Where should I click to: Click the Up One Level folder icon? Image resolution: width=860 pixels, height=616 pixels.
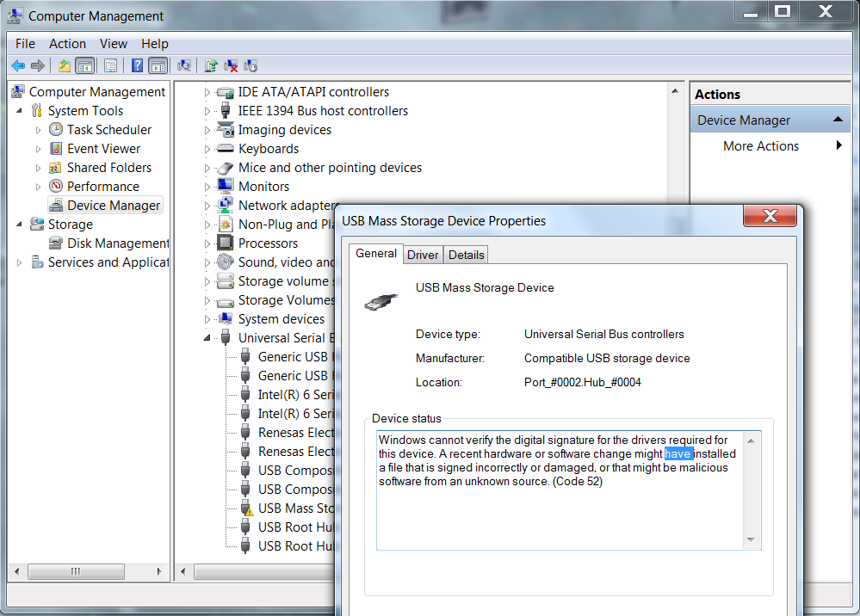pyautogui.click(x=64, y=65)
